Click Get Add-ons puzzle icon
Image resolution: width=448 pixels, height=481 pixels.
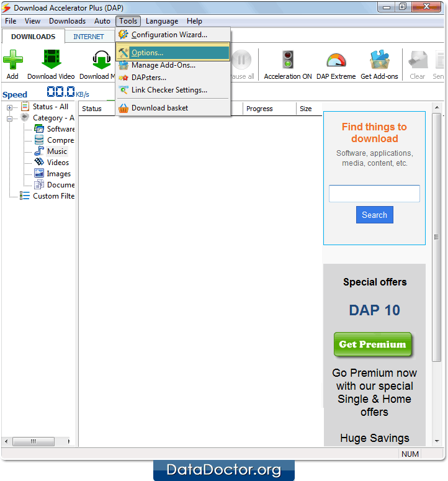pyautogui.click(x=379, y=60)
